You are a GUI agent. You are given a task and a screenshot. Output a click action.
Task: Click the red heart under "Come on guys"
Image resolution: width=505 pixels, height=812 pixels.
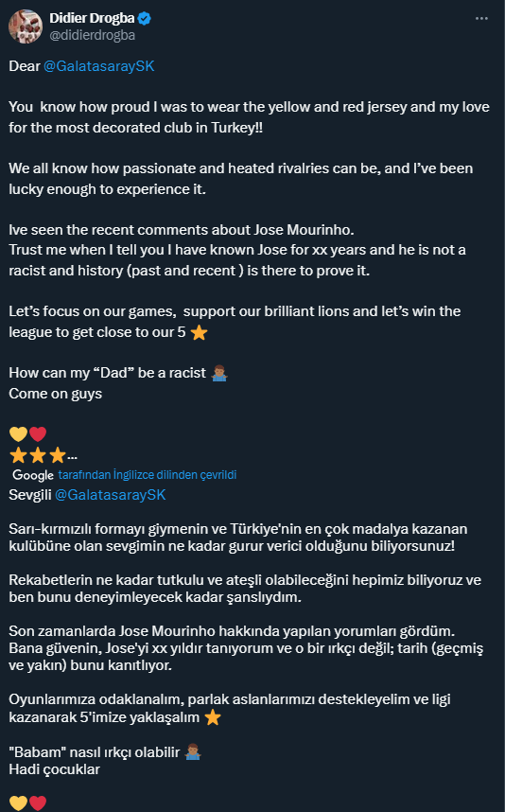pos(37,434)
